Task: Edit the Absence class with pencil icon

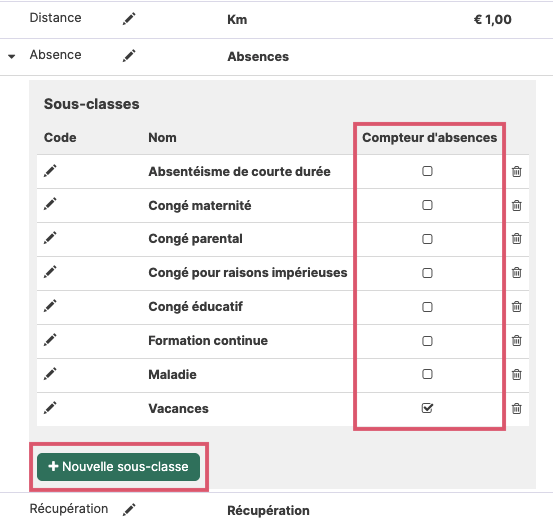Action: (x=129, y=56)
